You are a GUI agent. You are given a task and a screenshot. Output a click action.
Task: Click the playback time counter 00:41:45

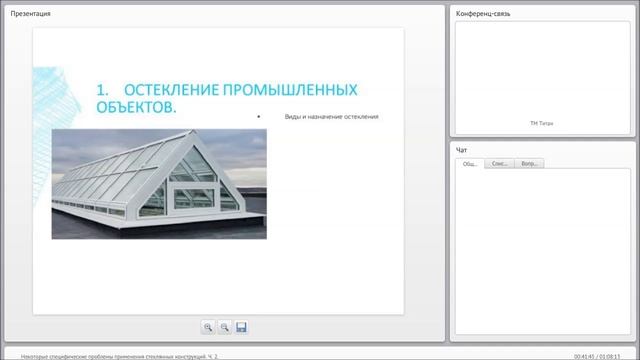(584, 357)
